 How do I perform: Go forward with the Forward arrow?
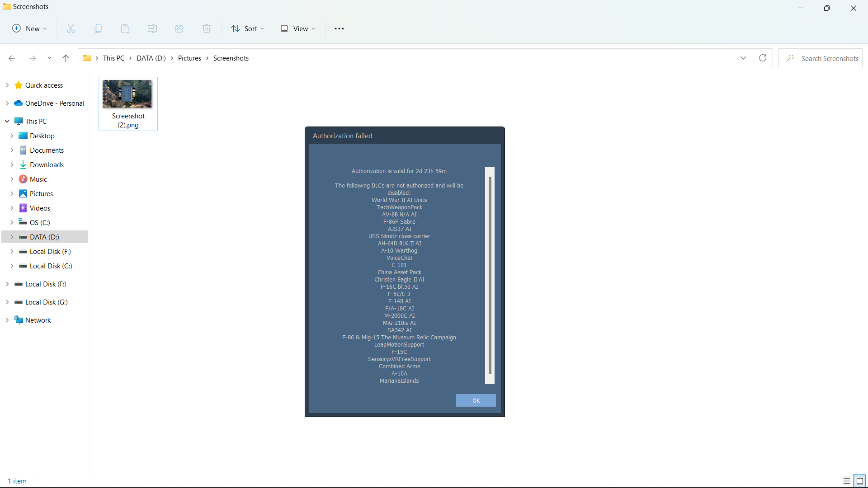click(x=33, y=58)
